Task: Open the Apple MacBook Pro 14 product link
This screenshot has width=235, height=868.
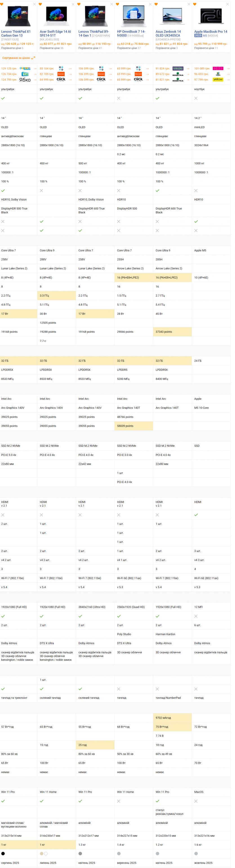Action: (211, 32)
